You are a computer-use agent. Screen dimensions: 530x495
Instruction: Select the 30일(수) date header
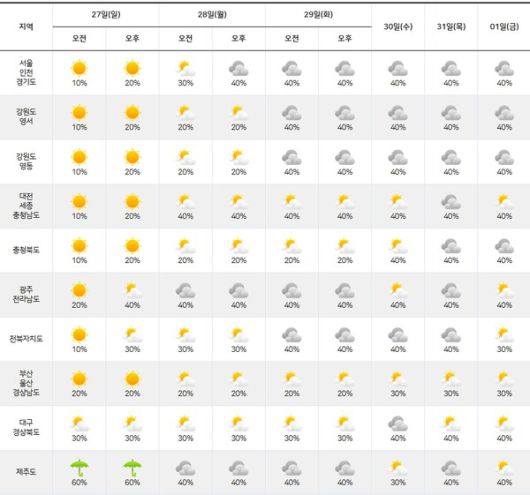[398, 26]
